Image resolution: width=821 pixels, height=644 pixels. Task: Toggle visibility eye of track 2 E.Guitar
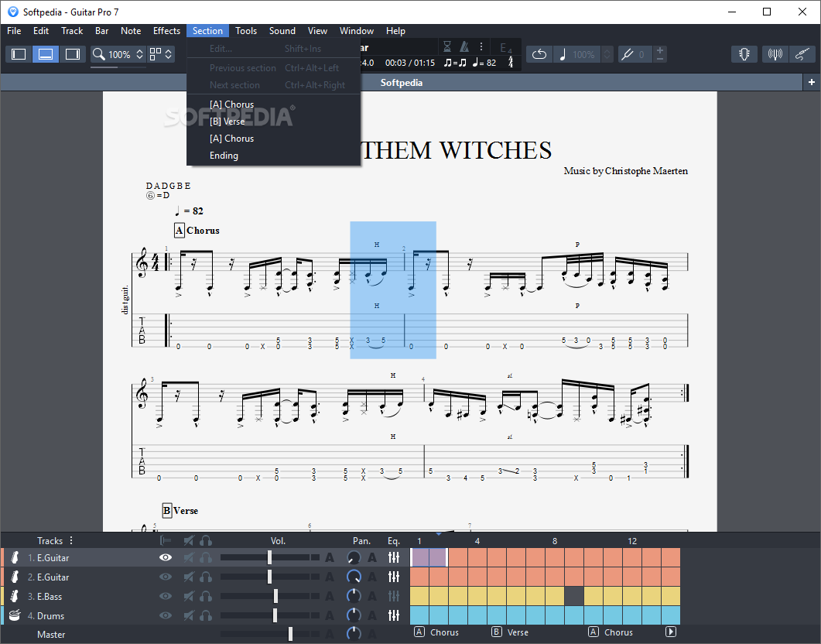tap(166, 577)
